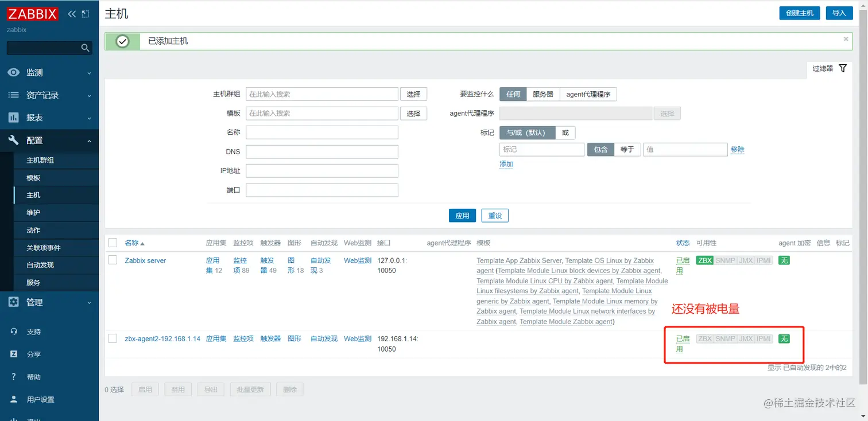This screenshot has width=868, height=421.
Task: Toggle the select-all hosts checkbox
Action: pyautogui.click(x=113, y=243)
